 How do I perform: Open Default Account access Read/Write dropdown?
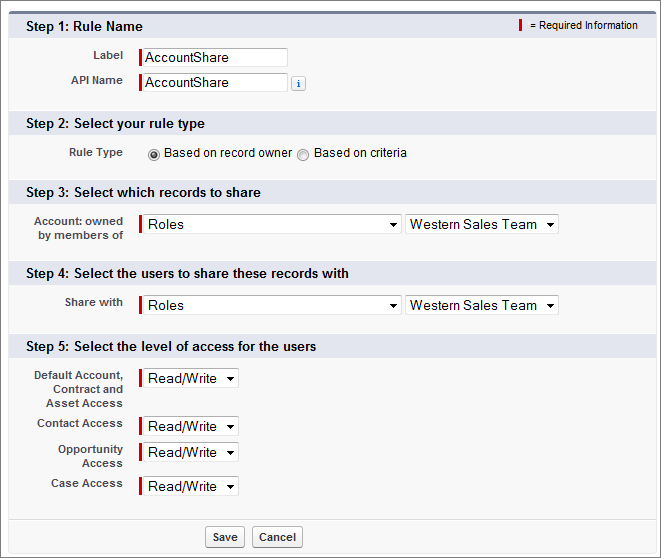pos(191,378)
